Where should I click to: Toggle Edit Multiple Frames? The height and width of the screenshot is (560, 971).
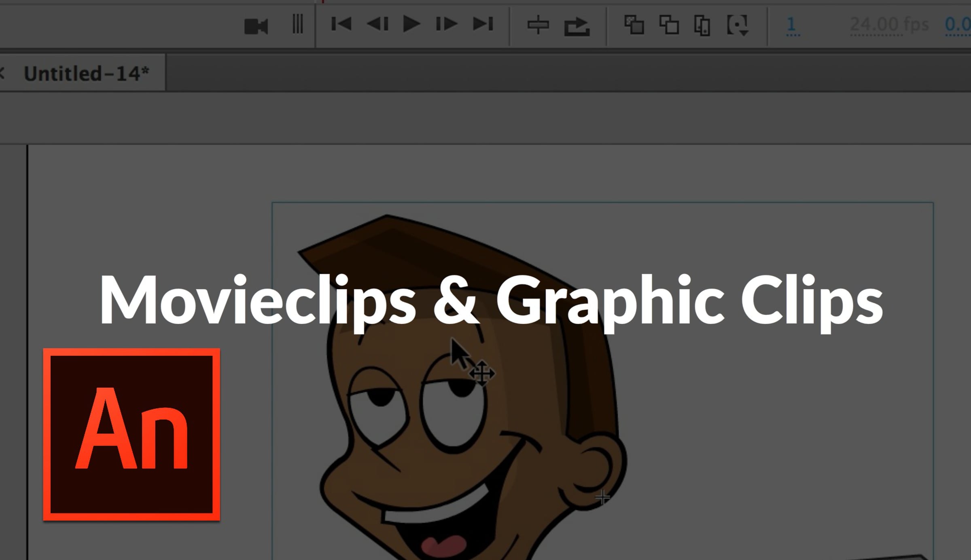point(702,26)
